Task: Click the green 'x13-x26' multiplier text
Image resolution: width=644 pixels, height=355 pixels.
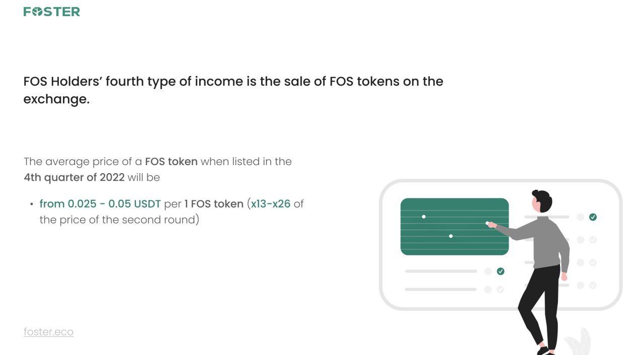Action: (x=271, y=204)
